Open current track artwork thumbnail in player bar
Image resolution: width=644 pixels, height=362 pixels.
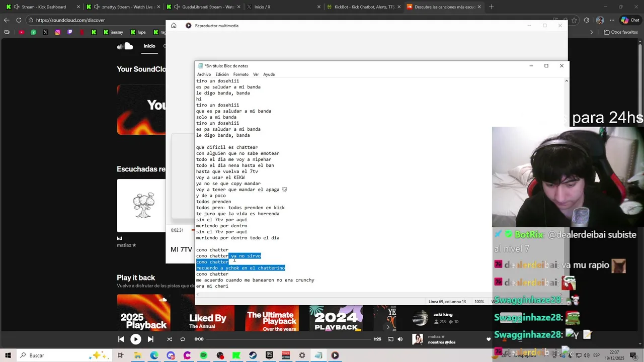click(x=418, y=339)
